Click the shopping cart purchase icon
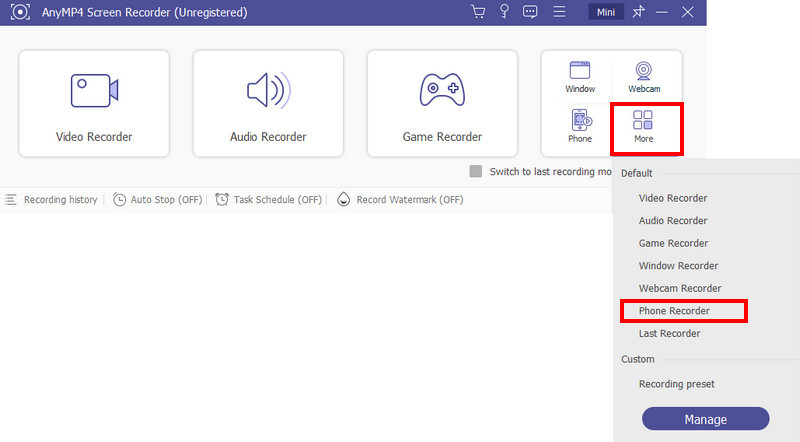 coord(478,12)
